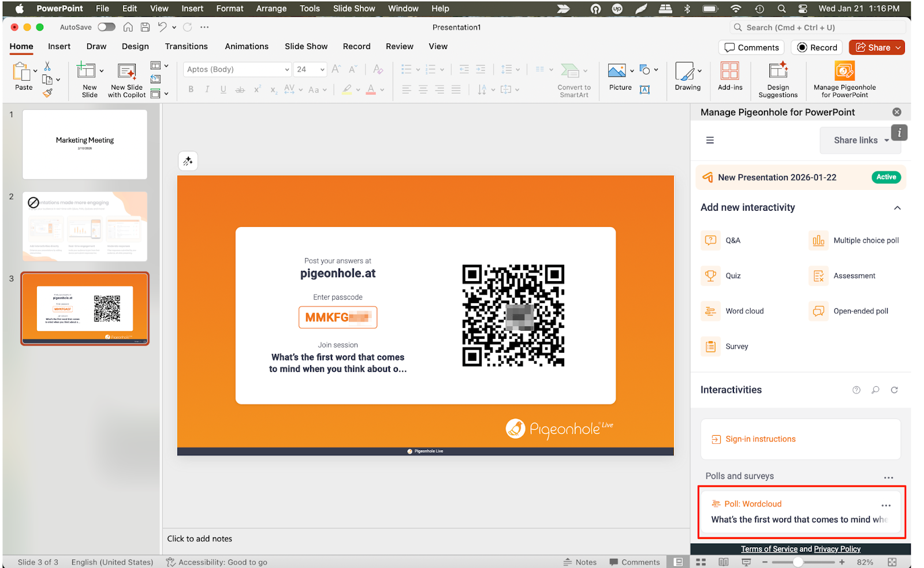Viewport: 924px width, 568px height.
Task: Search the Interactivities list
Action: (x=875, y=390)
